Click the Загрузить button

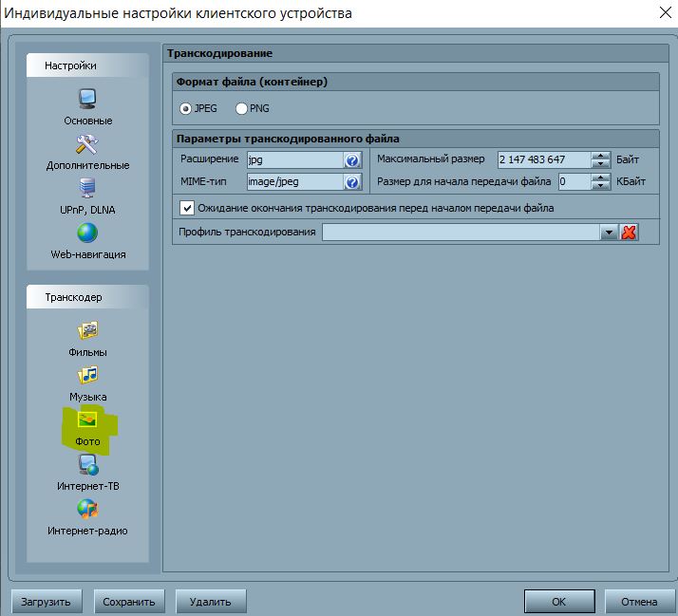47,602
